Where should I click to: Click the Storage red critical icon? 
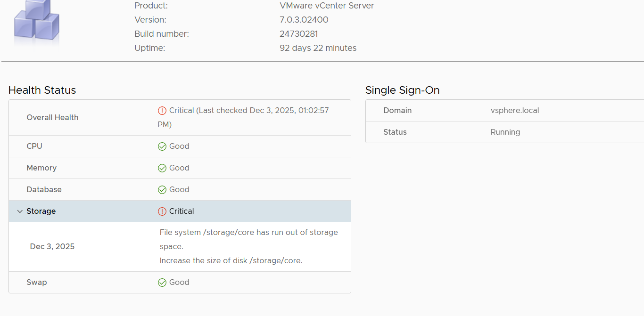tap(162, 211)
